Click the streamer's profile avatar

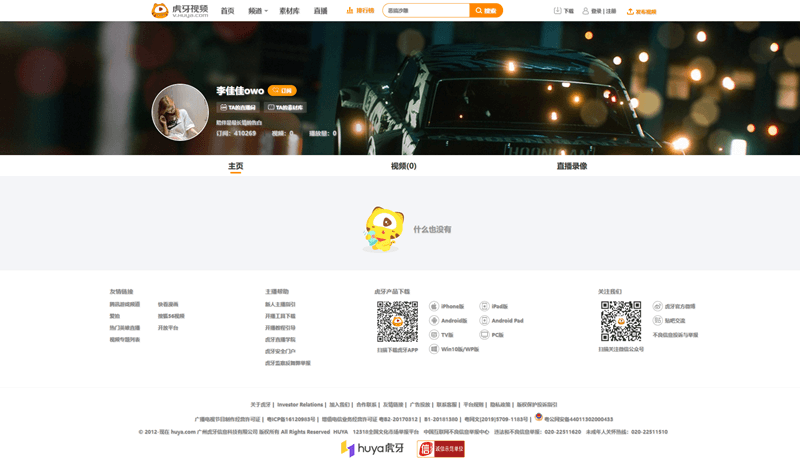pyautogui.click(x=180, y=112)
